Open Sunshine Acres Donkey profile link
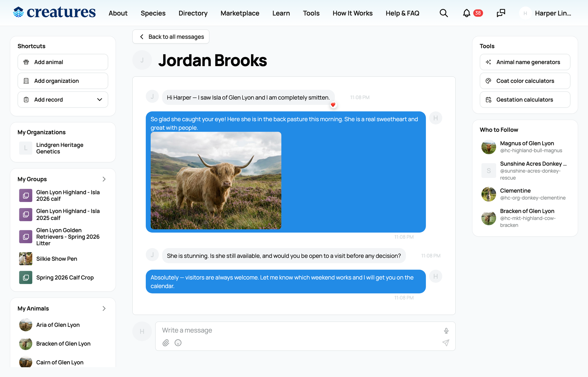 click(533, 164)
